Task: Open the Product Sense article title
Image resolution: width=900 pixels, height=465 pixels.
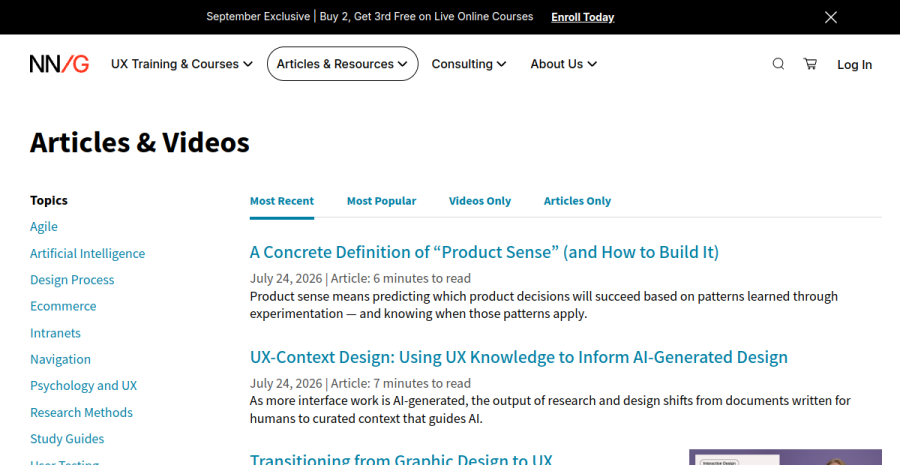Action: 484,252
